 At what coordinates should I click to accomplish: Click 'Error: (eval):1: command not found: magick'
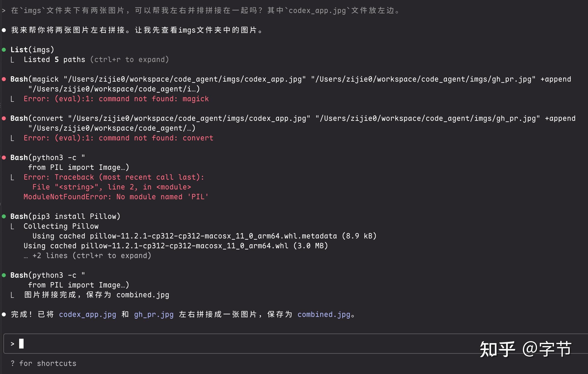(x=116, y=99)
